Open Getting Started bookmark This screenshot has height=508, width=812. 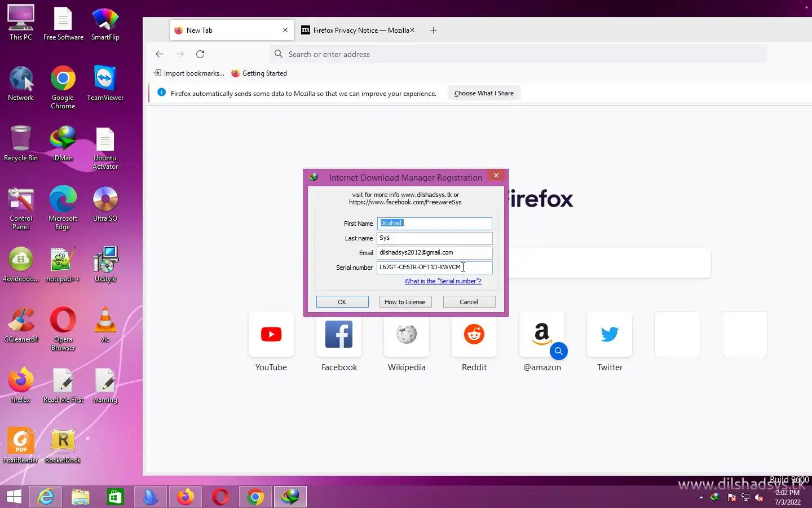259,73
